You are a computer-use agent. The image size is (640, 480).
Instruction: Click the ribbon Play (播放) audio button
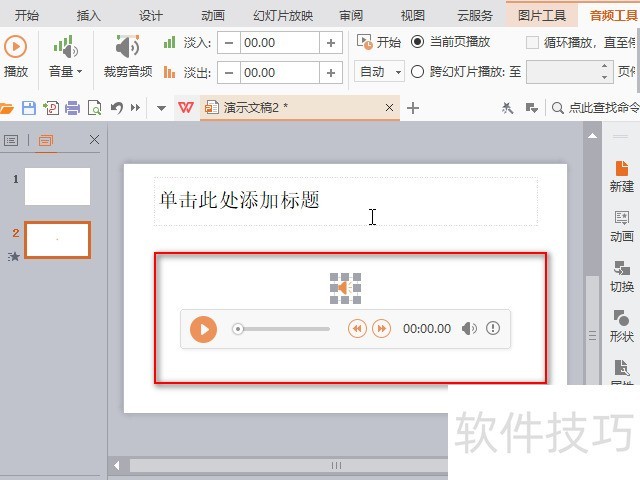tap(16, 57)
